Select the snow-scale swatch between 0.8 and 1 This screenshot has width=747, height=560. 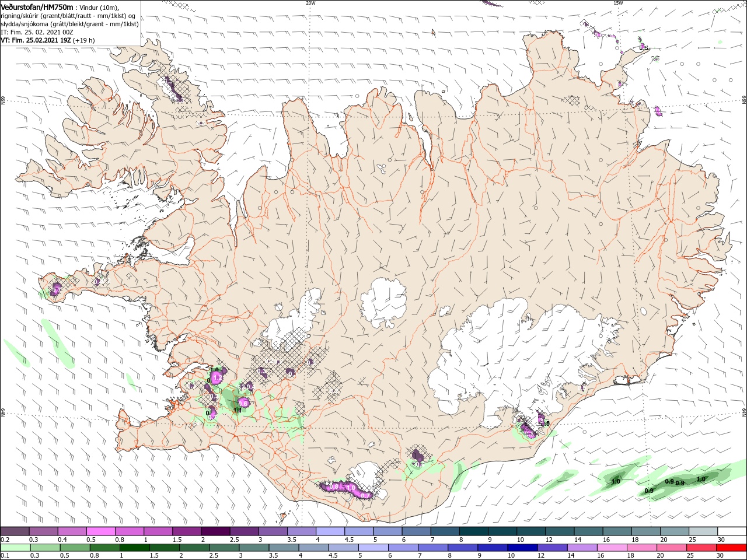pos(130,531)
